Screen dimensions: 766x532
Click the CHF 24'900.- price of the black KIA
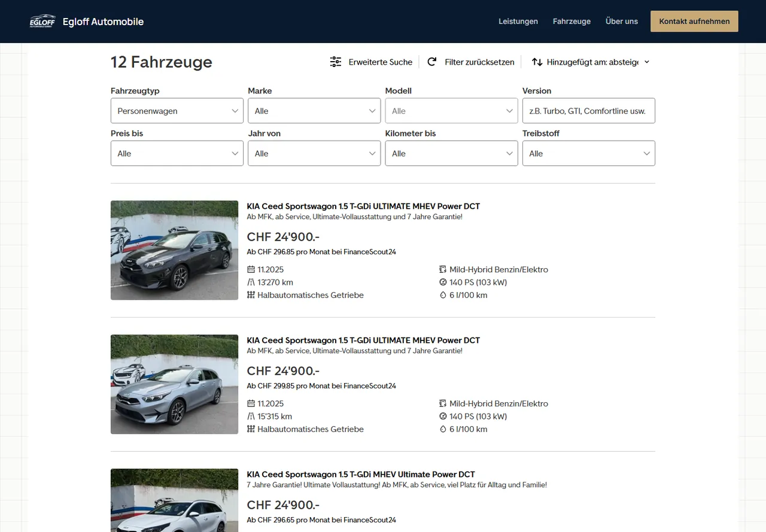coord(283,237)
